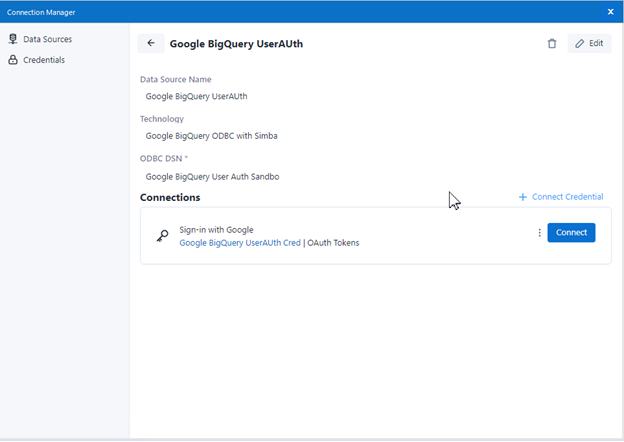Click the 'ODBC DSN *' label
This screenshot has width=624, height=442.
(164, 158)
